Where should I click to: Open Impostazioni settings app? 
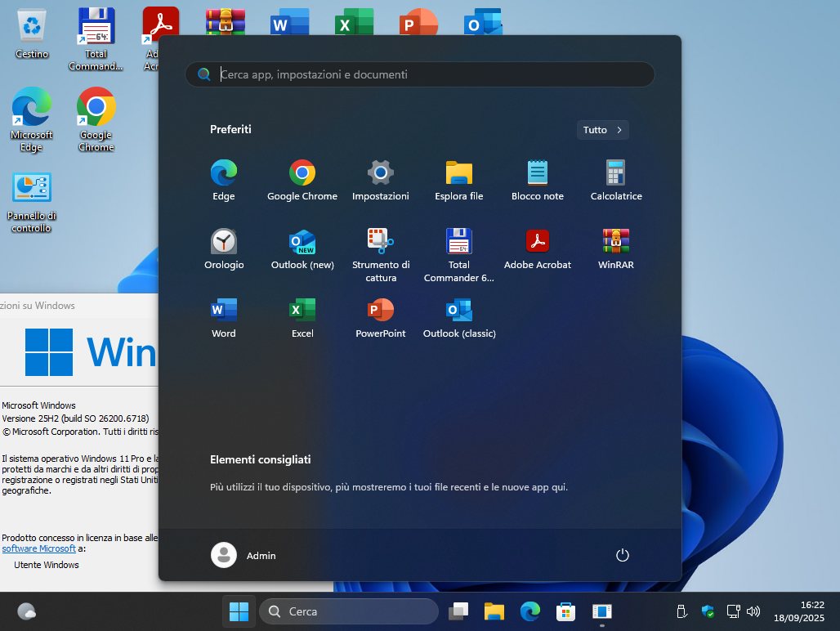coord(380,181)
